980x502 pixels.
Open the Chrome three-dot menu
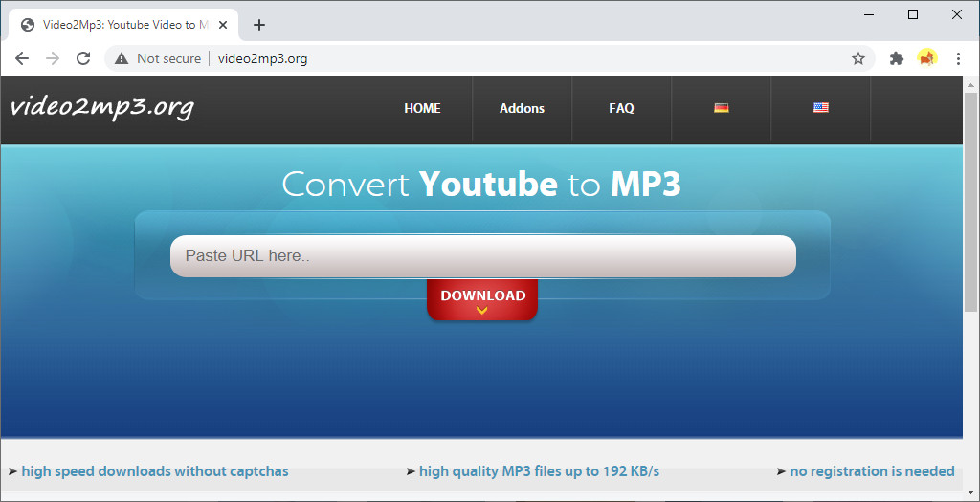tap(958, 58)
